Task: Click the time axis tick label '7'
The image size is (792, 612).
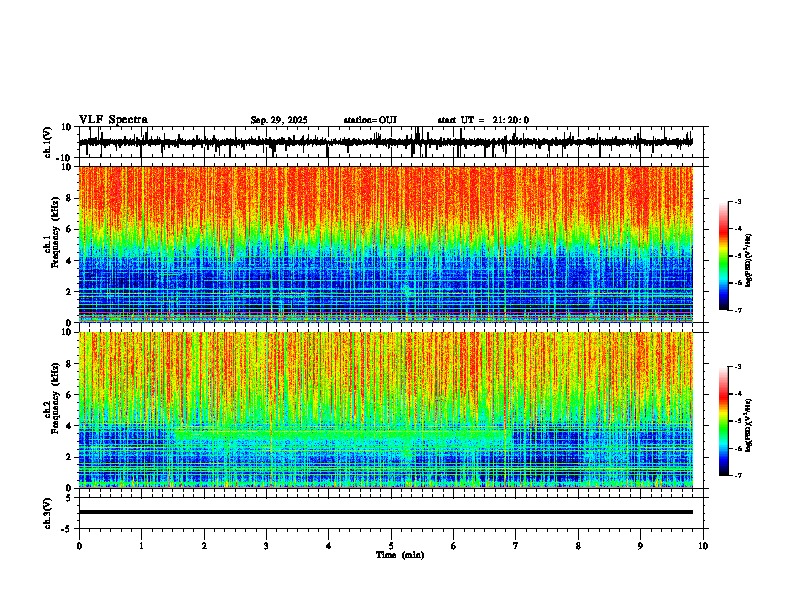Action: [516, 546]
